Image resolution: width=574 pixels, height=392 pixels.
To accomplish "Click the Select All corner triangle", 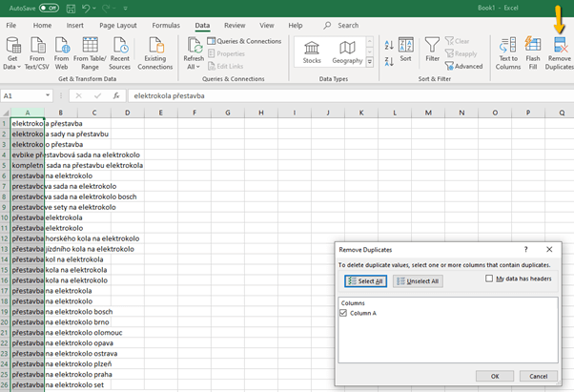I will [x=6, y=113].
